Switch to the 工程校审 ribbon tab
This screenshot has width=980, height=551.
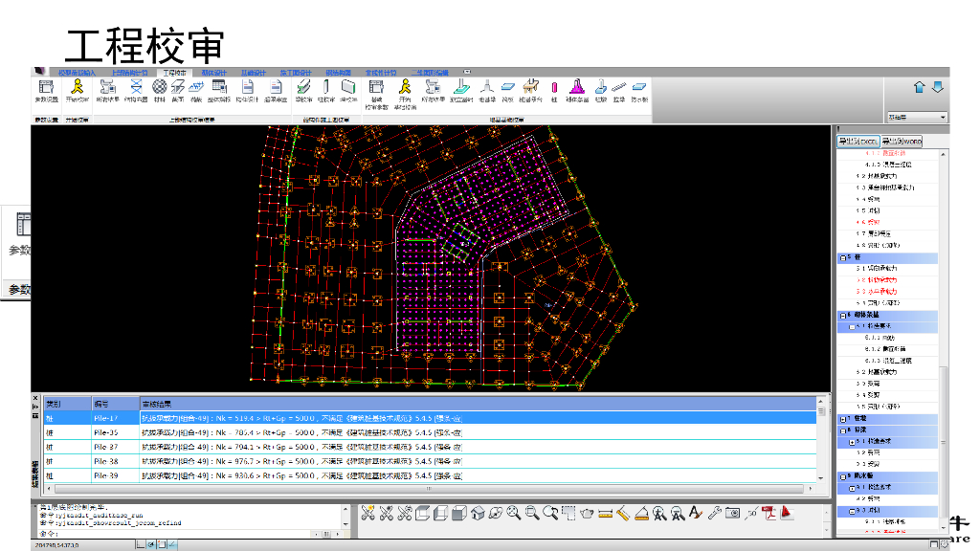tap(174, 72)
